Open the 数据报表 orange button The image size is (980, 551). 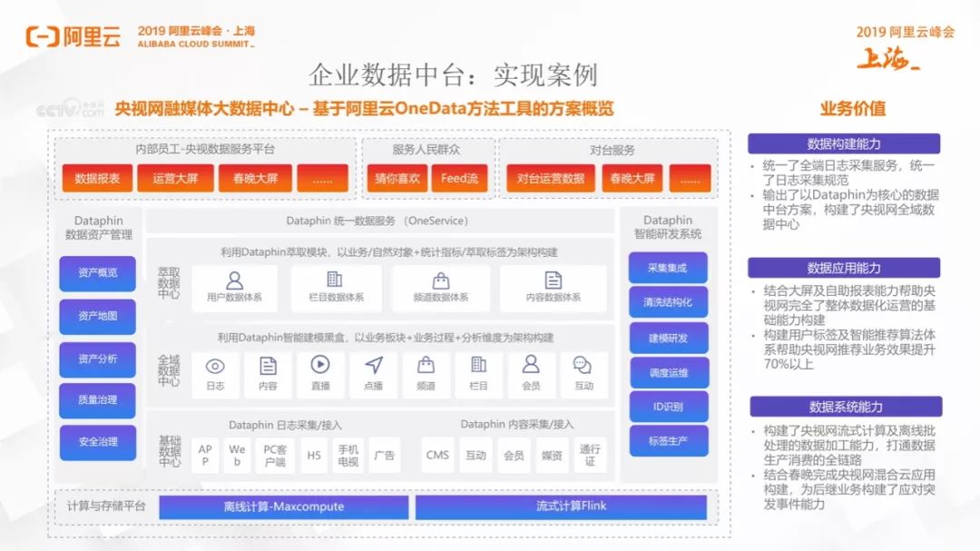pyautogui.click(x=97, y=178)
